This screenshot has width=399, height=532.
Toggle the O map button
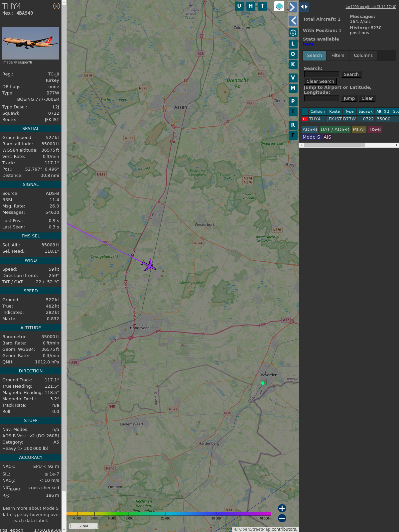click(293, 54)
